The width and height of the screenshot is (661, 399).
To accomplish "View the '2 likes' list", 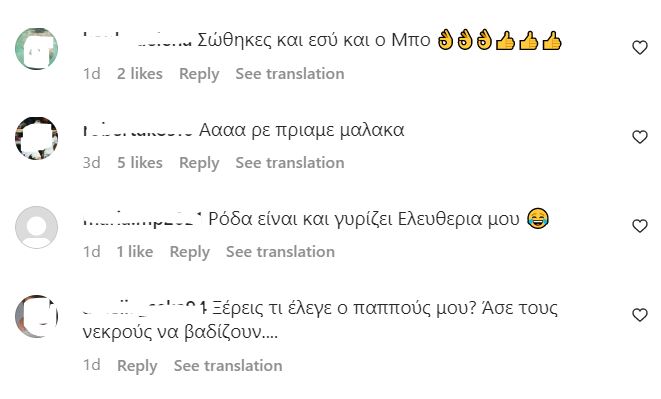I will 140,74.
